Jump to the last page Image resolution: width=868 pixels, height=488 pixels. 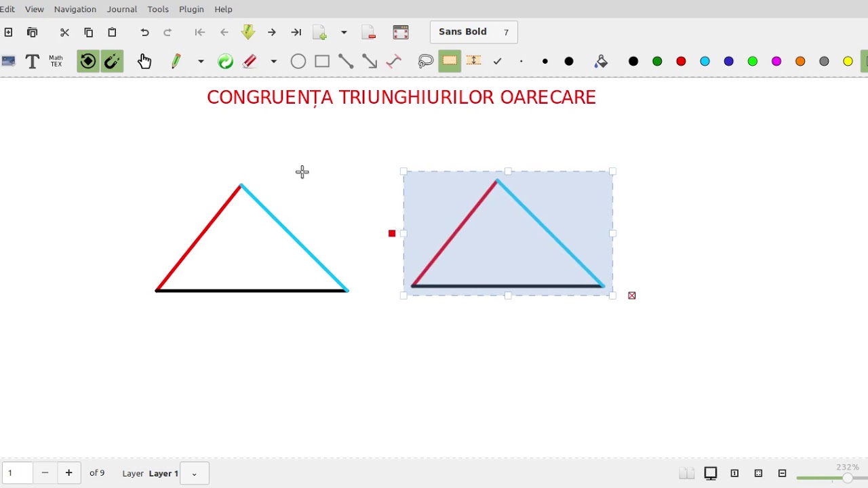(x=296, y=32)
